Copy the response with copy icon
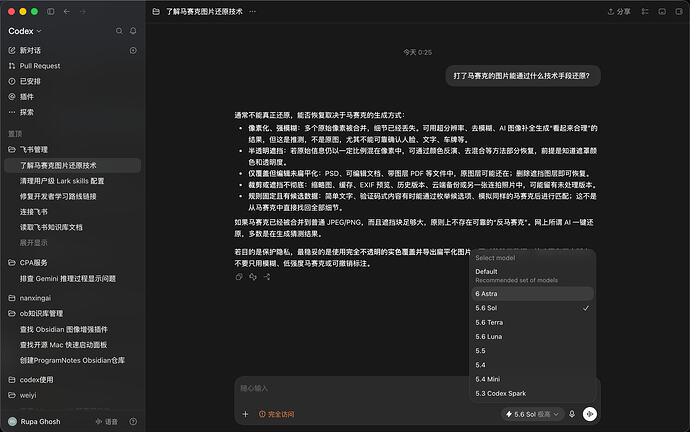 coord(239,277)
